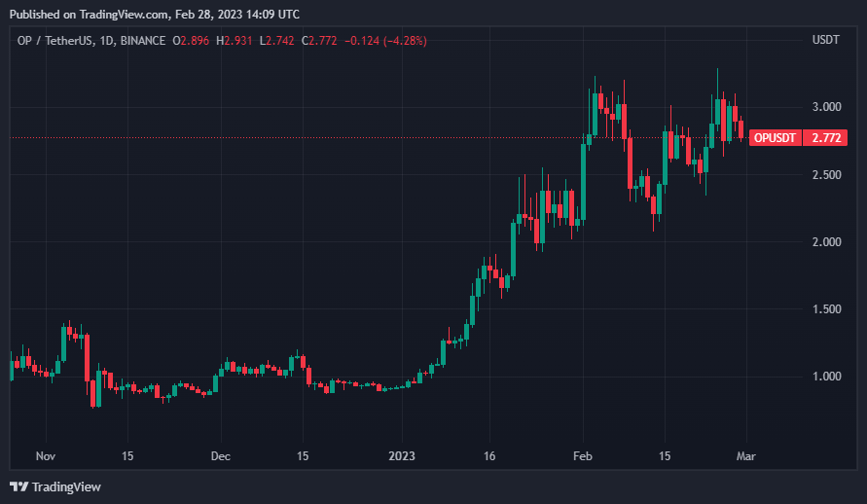Click the Dec label on time axis
Screen dimensions: 867x504
click(x=220, y=455)
